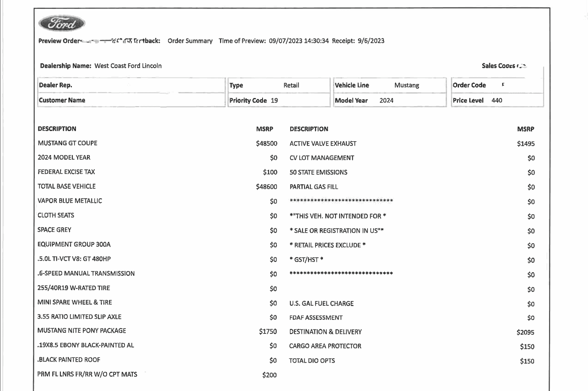The height and width of the screenshot is (391, 588).
Task: Select 'West Coast Ford Lincoln' dealership name
Action: click(128, 66)
